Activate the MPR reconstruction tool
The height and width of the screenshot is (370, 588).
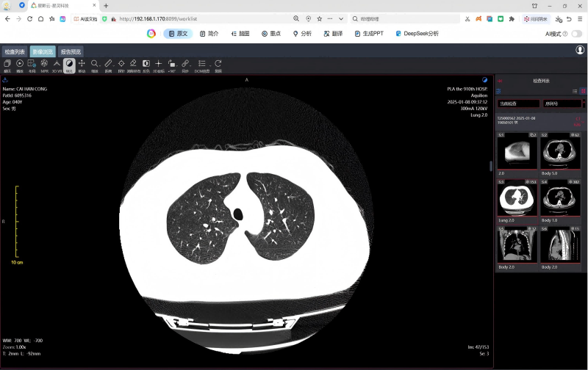[x=44, y=66]
